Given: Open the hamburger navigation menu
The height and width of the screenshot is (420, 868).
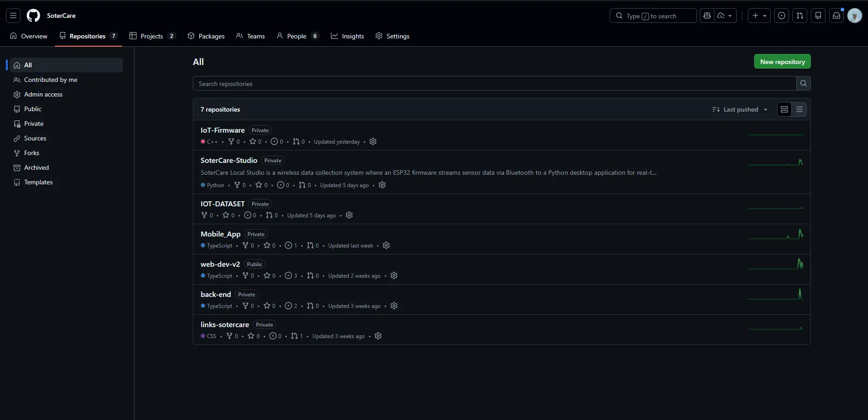Looking at the screenshot, I should tap(13, 16).
